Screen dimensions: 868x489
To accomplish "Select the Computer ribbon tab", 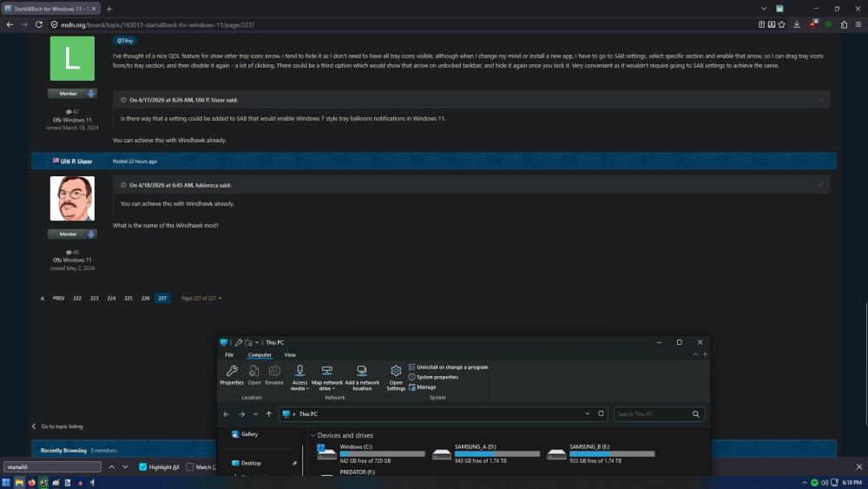I will point(260,355).
